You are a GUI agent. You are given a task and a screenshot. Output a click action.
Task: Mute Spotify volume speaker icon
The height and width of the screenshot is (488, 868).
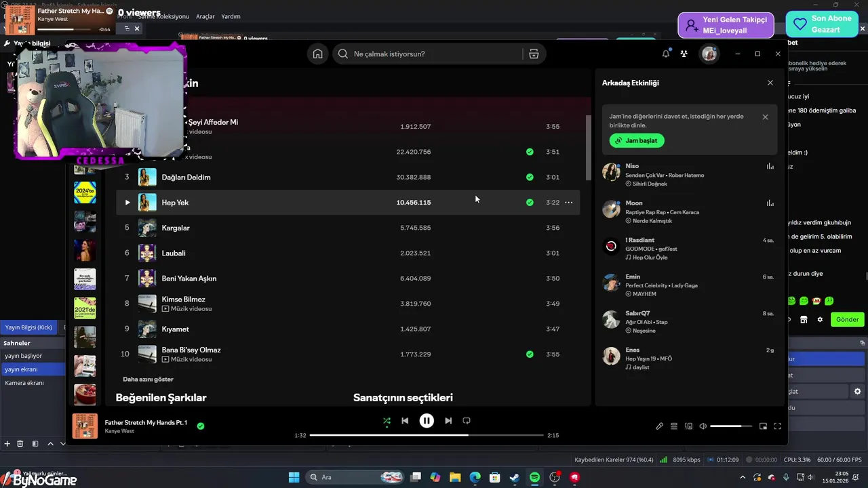click(x=703, y=426)
